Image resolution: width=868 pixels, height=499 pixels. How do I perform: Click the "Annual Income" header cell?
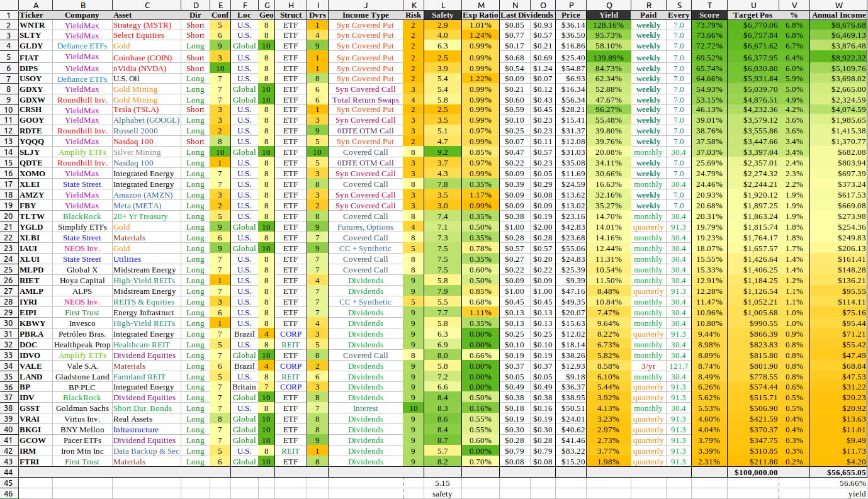[x=839, y=14]
